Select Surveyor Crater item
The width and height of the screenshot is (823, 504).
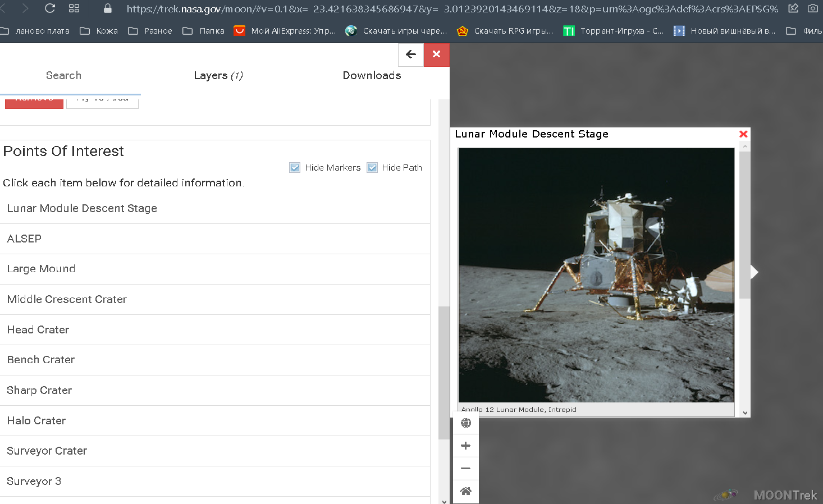coord(215,451)
